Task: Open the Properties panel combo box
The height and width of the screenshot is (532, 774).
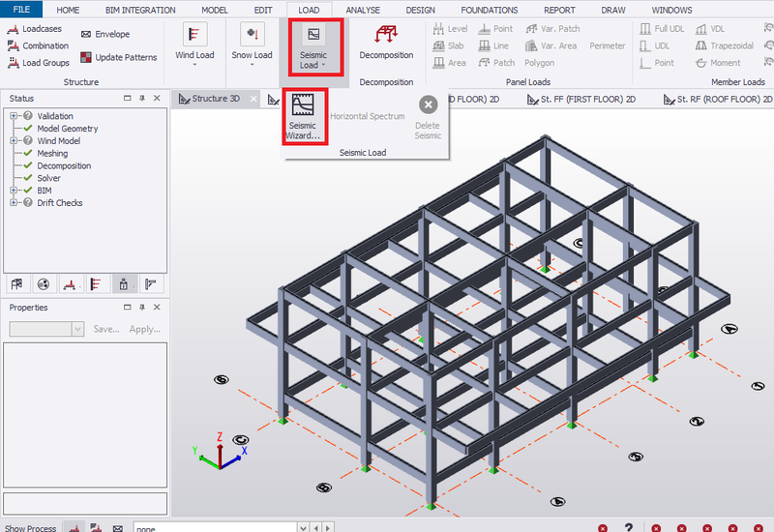Action: (x=76, y=329)
